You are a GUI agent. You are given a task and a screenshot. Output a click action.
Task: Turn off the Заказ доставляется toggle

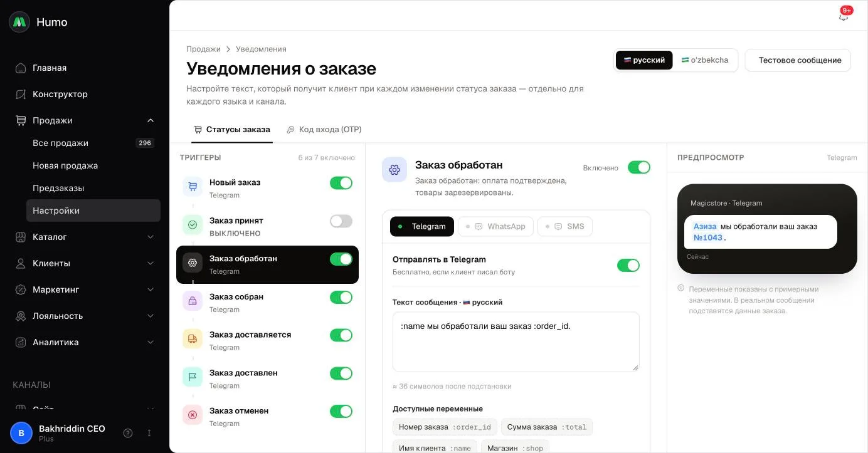[341, 335]
